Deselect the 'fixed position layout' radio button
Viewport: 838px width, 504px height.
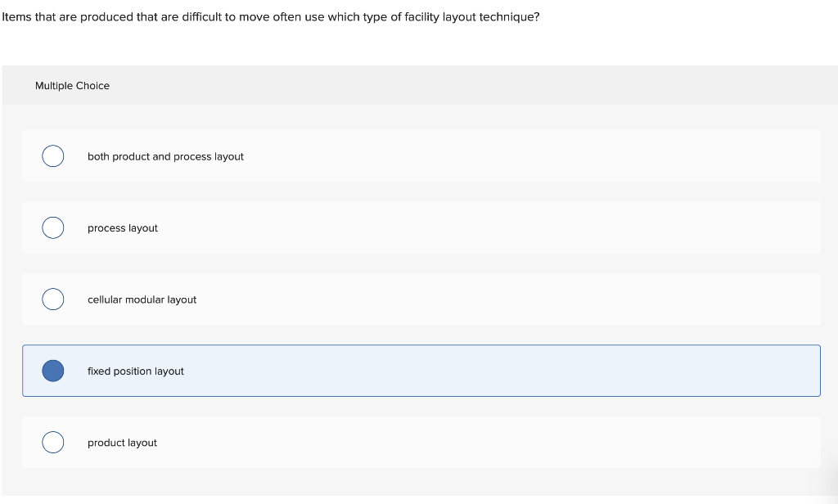point(52,371)
